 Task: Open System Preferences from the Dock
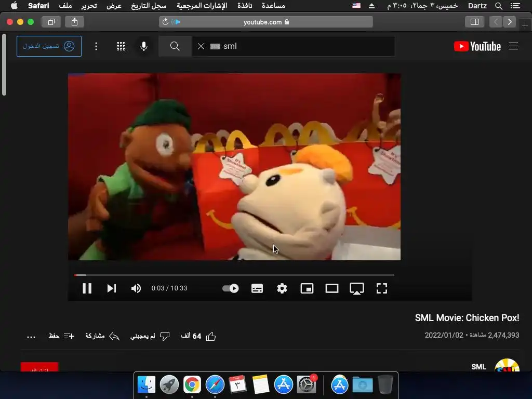tap(307, 384)
